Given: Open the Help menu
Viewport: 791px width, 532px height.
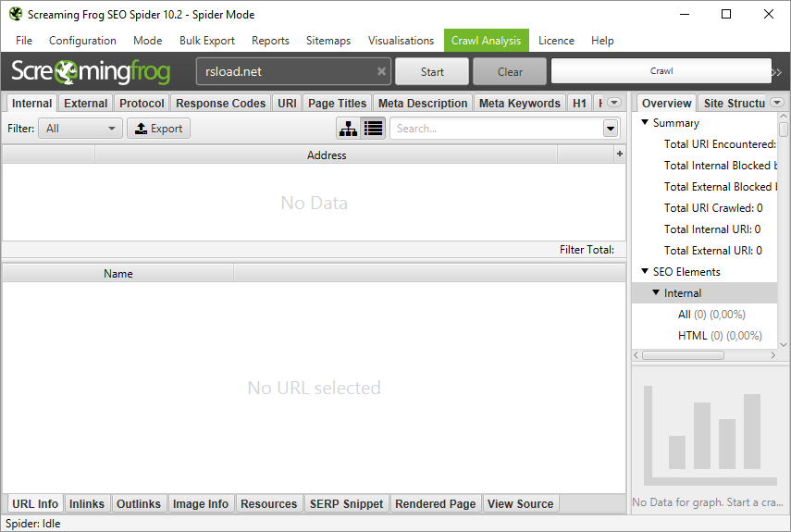Looking at the screenshot, I should (x=602, y=41).
